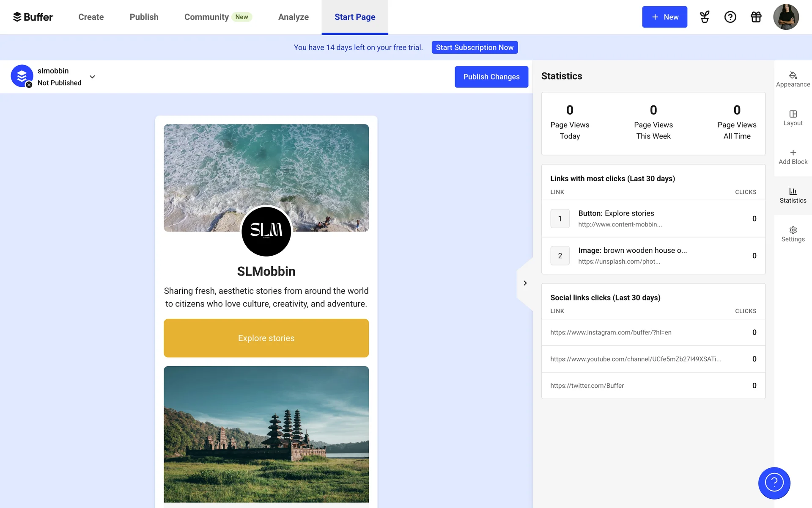Open the sprout what's new icon
812x508 pixels.
click(x=704, y=17)
